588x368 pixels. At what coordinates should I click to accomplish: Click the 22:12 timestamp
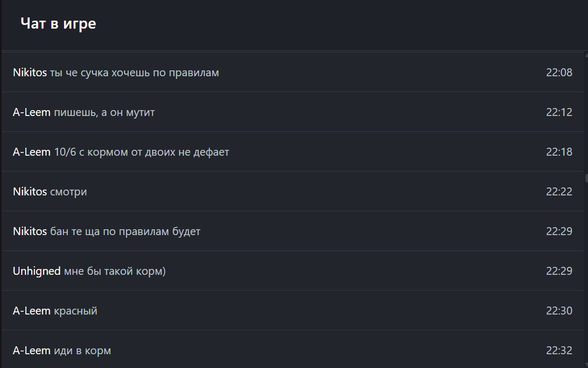point(559,112)
